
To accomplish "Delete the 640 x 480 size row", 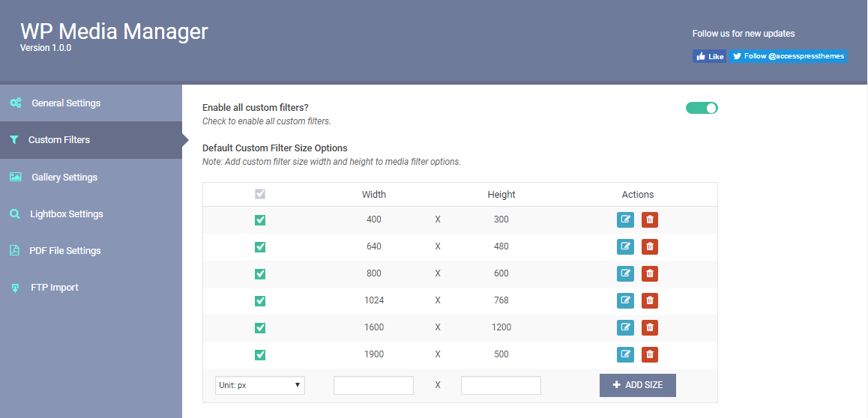I will click(650, 246).
